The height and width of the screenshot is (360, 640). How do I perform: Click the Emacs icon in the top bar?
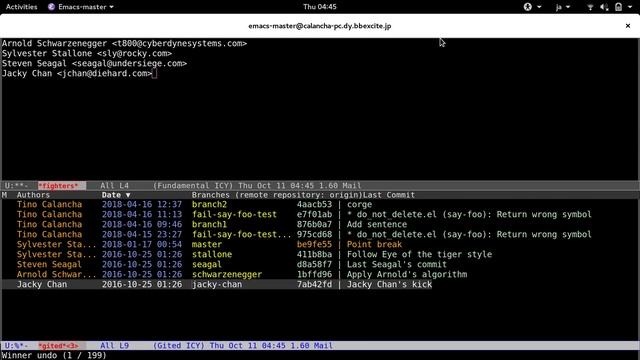coord(51,7)
